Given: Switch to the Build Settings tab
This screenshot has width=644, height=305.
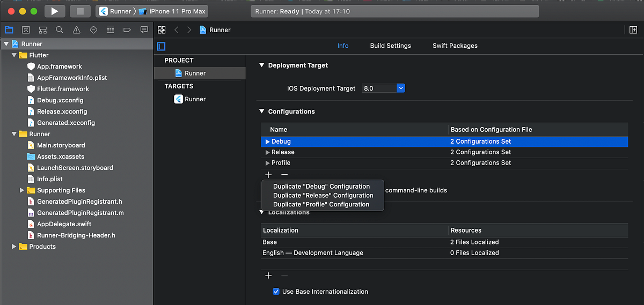Looking at the screenshot, I should tap(390, 46).
